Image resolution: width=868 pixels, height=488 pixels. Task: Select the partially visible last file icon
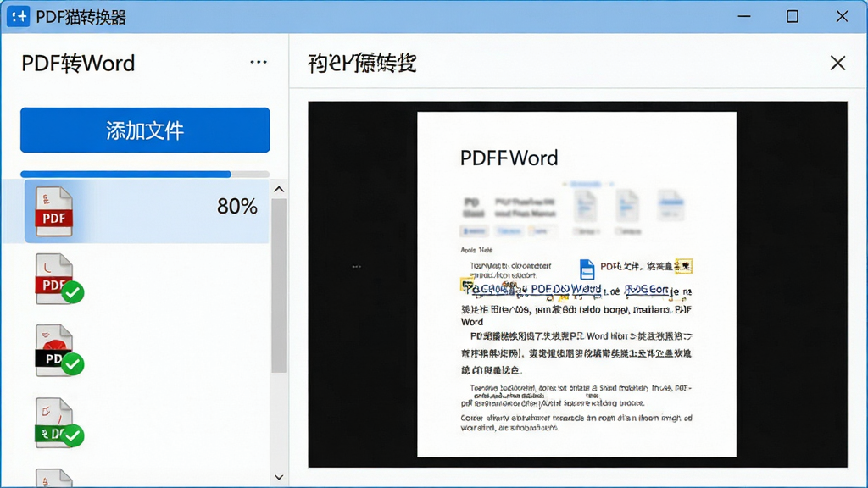[x=54, y=478]
